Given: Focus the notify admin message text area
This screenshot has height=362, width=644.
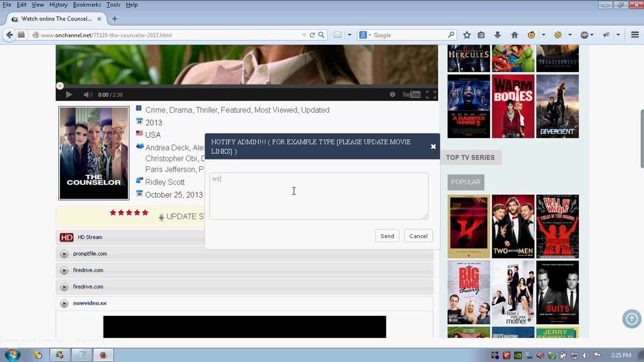Looking at the screenshot, I should point(319,196).
